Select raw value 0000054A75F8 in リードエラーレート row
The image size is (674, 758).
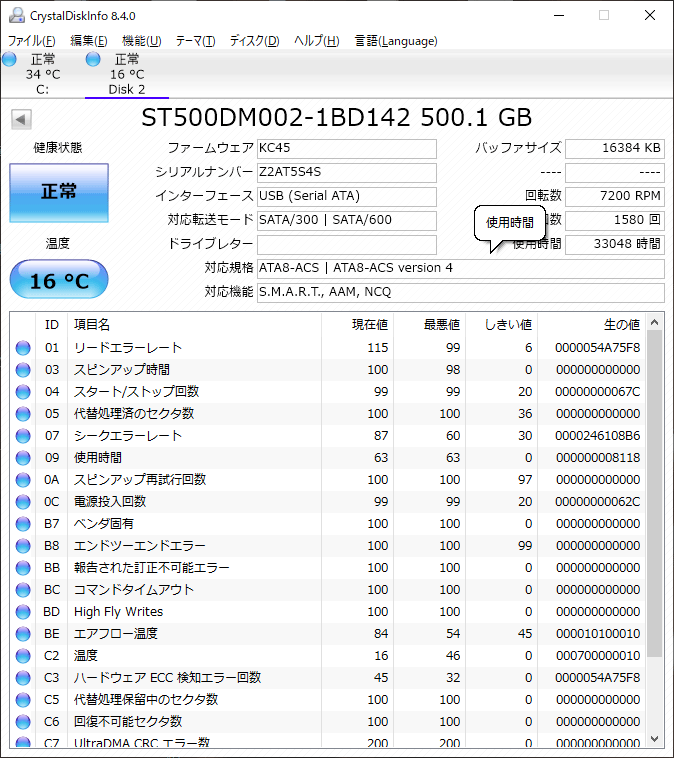[x=598, y=348]
